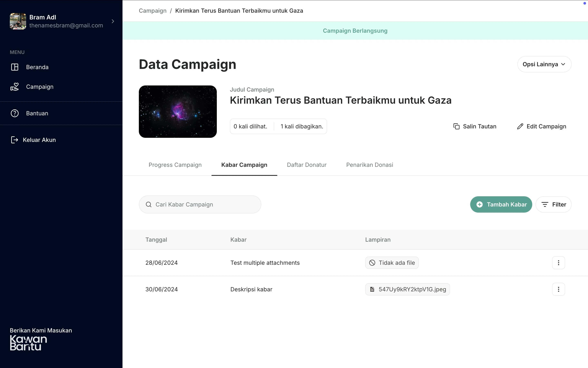Go to Campaign in the sidebar
588x368 pixels.
40,87
